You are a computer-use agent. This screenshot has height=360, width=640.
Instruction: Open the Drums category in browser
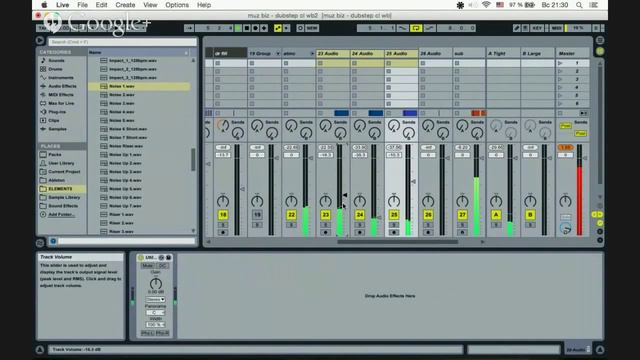point(56,69)
